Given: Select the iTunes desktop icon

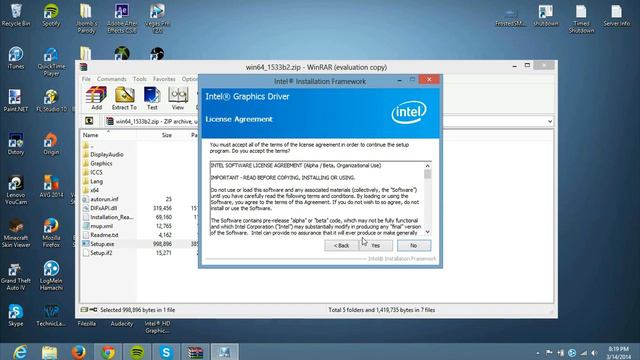Looking at the screenshot, I should coord(16,58).
